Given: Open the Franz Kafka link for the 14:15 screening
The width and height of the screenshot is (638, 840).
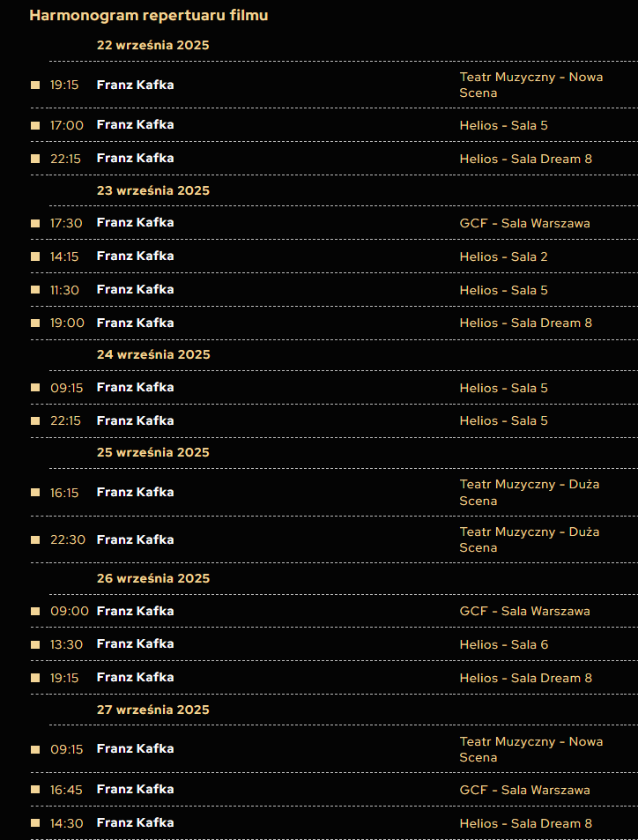Looking at the screenshot, I should [x=135, y=256].
